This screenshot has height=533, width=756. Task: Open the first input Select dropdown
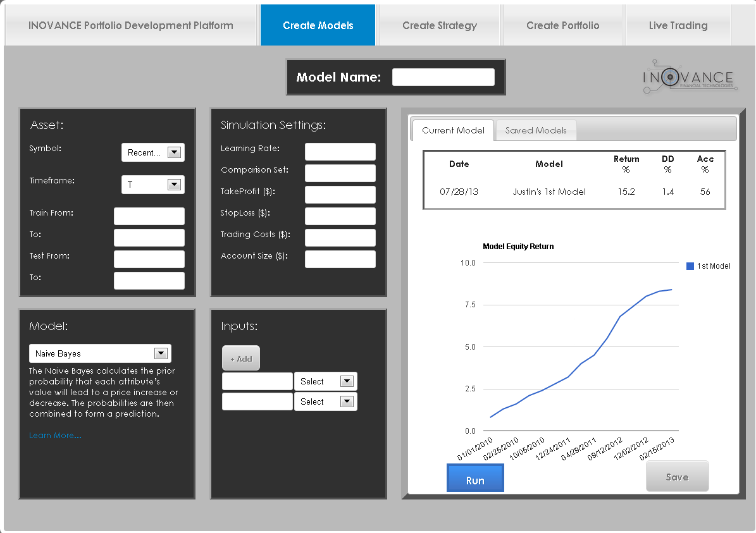346,381
